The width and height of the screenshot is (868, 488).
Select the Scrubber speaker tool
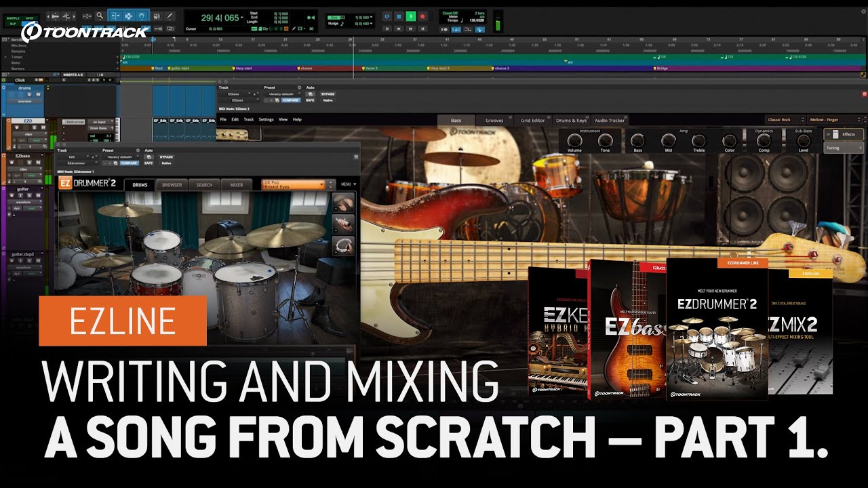coord(156,16)
